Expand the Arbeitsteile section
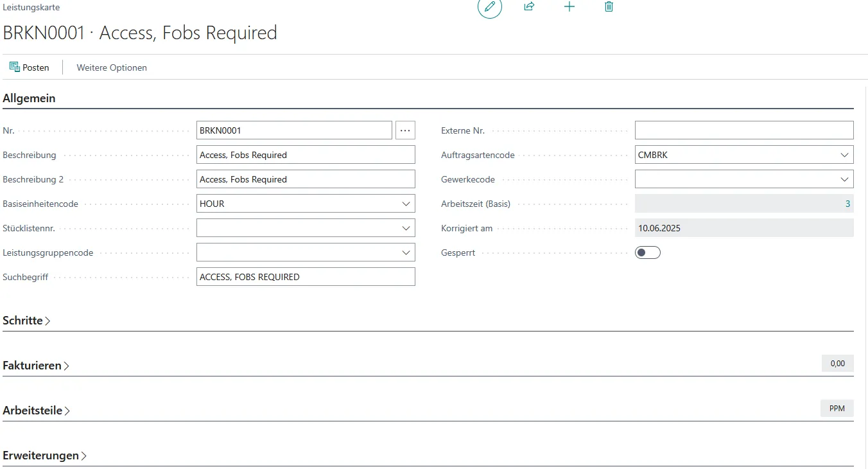 (x=37, y=411)
